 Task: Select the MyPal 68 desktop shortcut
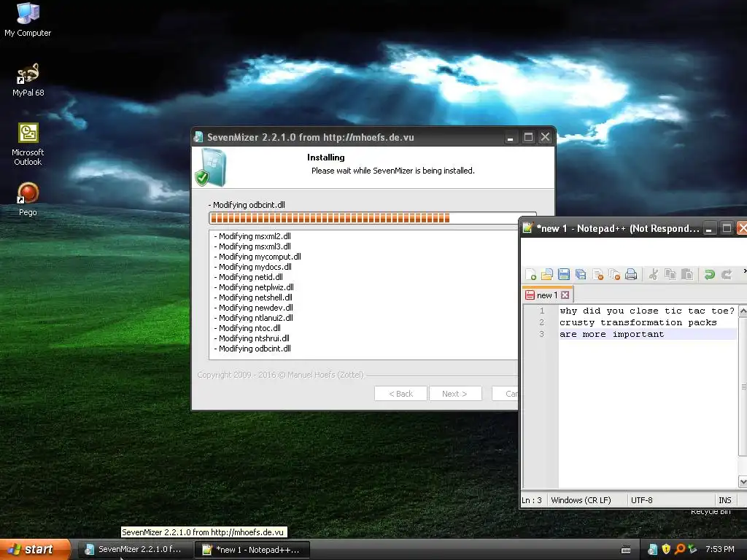(x=28, y=80)
